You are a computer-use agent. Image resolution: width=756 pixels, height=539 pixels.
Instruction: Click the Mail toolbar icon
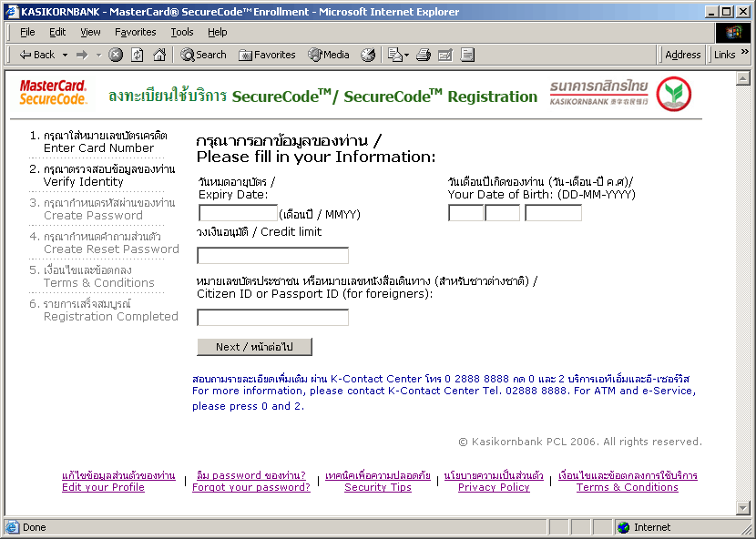point(395,55)
